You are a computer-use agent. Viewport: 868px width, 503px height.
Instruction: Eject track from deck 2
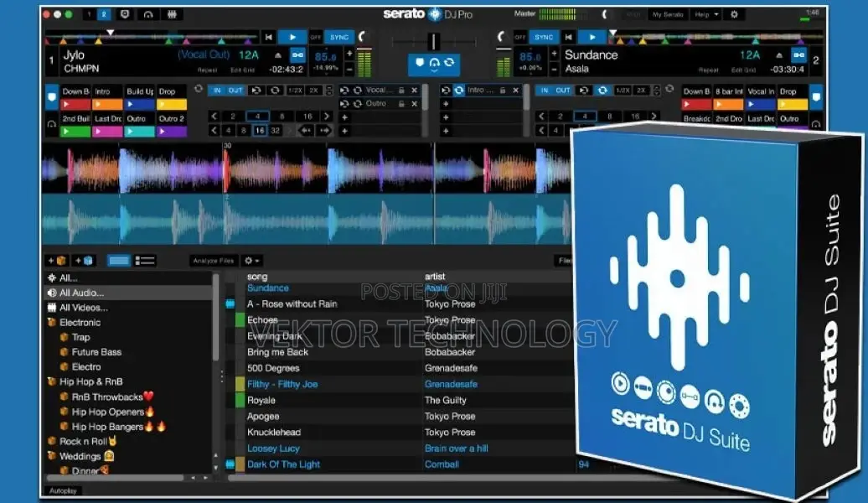(x=779, y=54)
